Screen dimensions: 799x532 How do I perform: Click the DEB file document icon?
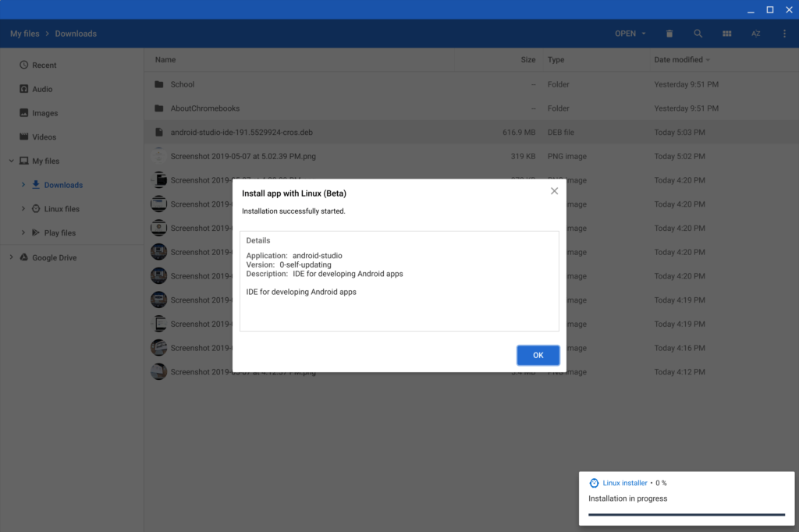pyautogui.click(x=159, y=132)
